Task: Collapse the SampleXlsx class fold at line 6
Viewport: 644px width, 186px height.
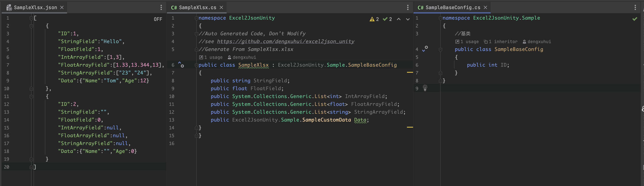Action: 197,65
